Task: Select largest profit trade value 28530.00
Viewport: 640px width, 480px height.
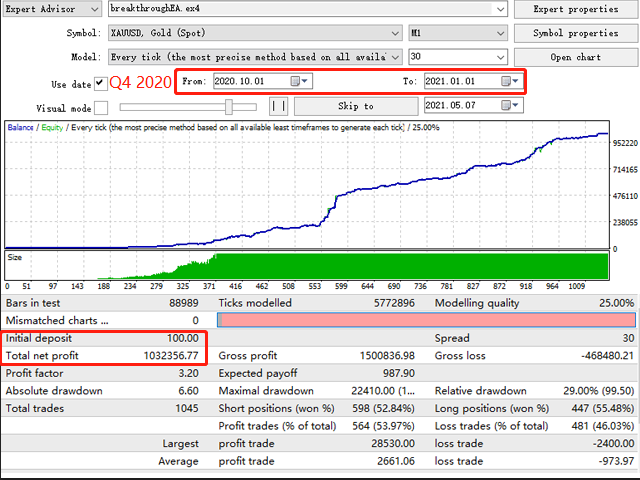Action: pyautogui.click(x=393, y=443)
